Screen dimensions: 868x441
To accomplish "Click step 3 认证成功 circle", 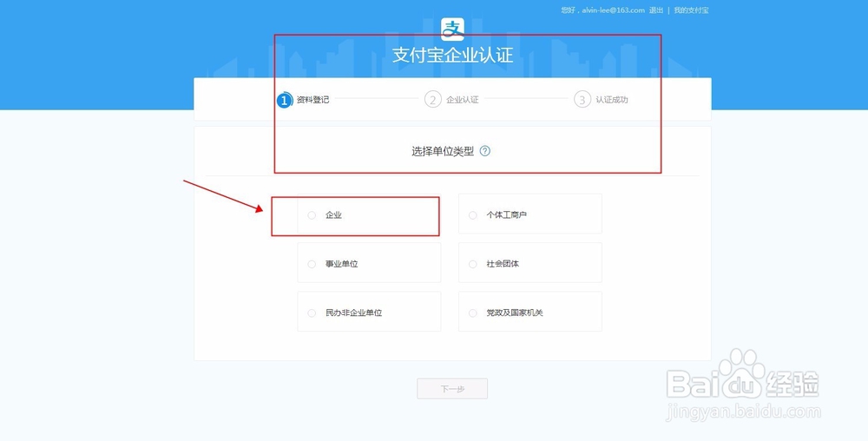I will point(582,100).
